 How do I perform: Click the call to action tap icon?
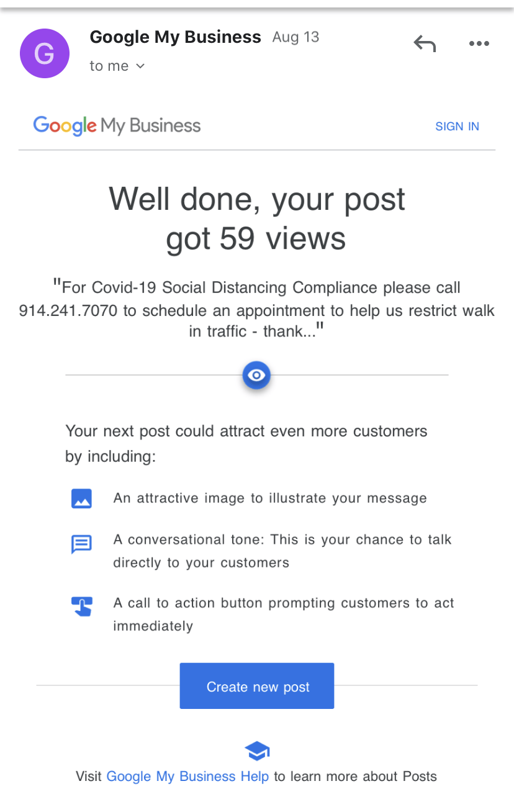82,607
